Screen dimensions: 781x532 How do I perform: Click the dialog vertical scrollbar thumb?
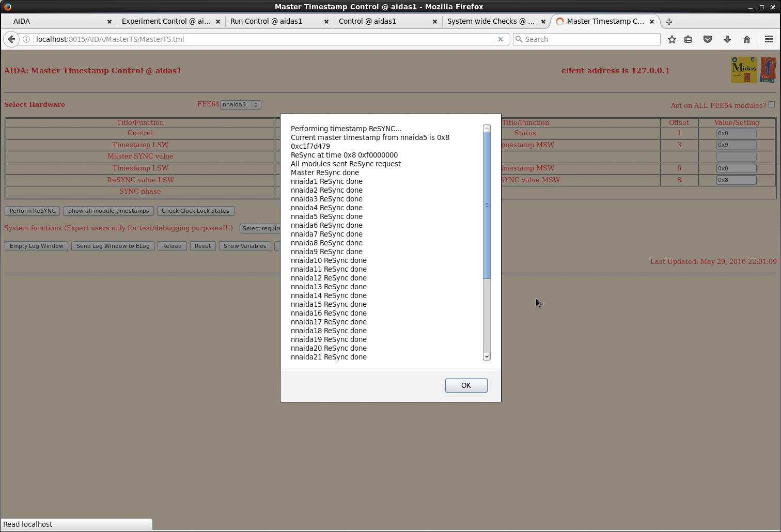pyautogui.click(x=487, y=205)
